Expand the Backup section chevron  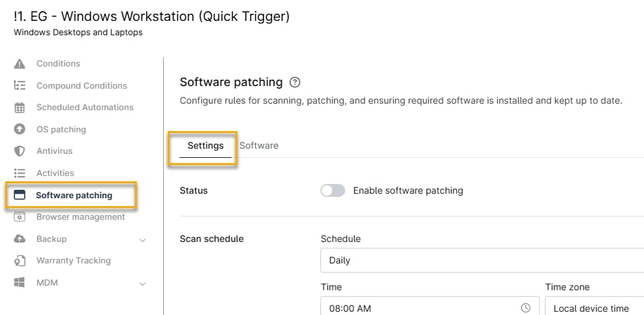point(143,239)
